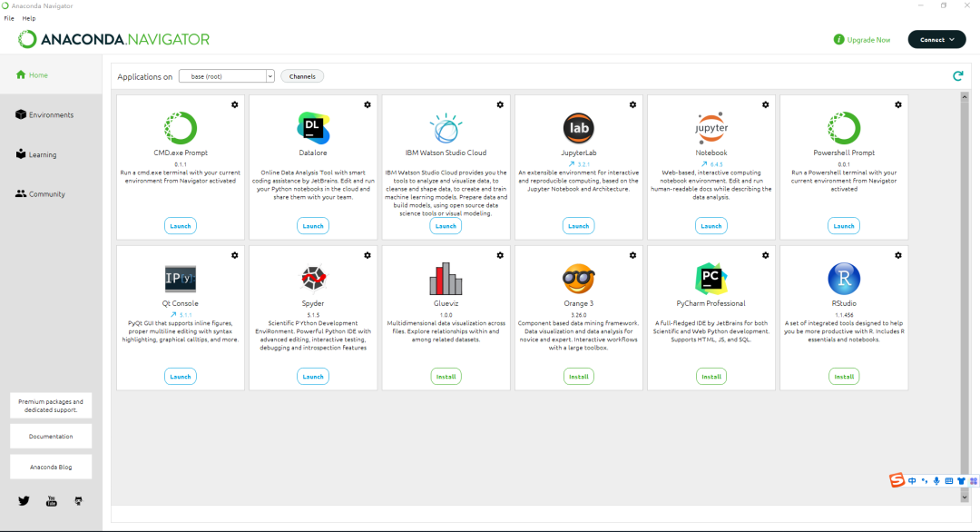The width and height of the screenshot is (980, 532).
Task: Open settings gear on RStudio card
Action: tap(898, 256)
